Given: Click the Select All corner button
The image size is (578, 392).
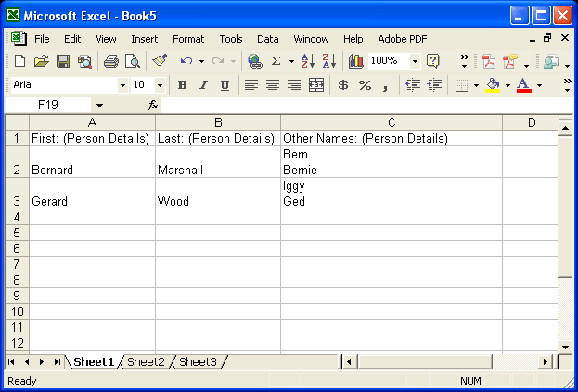Looking at the screenshot, I should (x=17, y=122).
